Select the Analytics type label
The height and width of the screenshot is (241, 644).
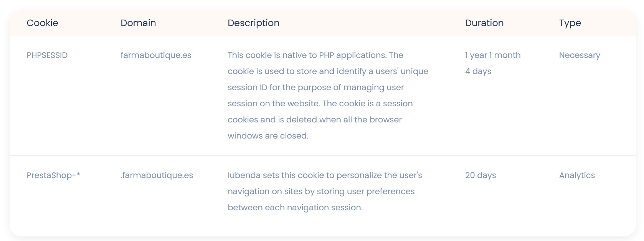click(577, 175)
